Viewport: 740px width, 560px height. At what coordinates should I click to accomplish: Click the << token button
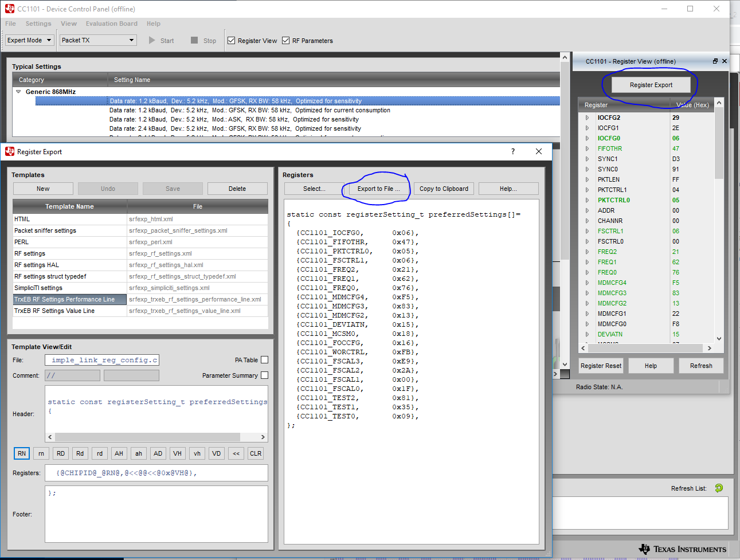click(x=236, y=453)
